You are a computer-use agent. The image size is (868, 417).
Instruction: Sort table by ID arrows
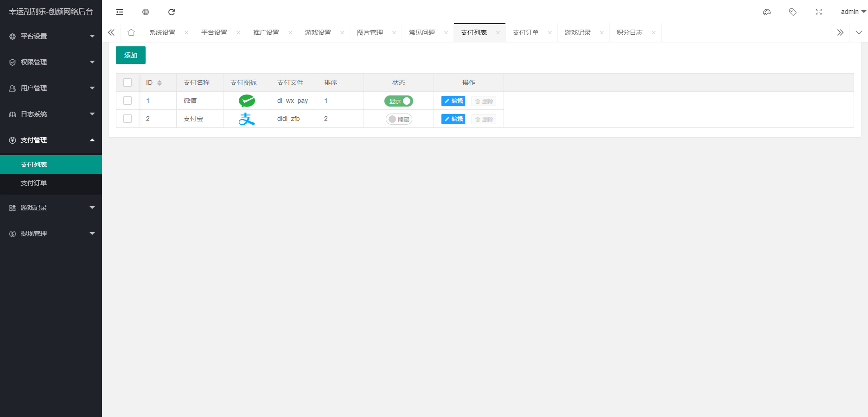pos(160,83)
